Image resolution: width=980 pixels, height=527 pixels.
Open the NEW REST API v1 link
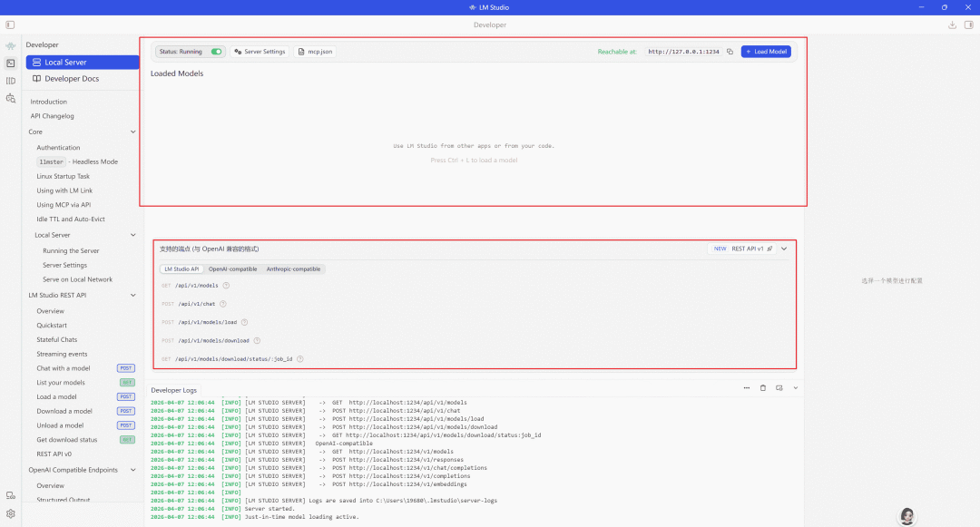tap(742, 249)
